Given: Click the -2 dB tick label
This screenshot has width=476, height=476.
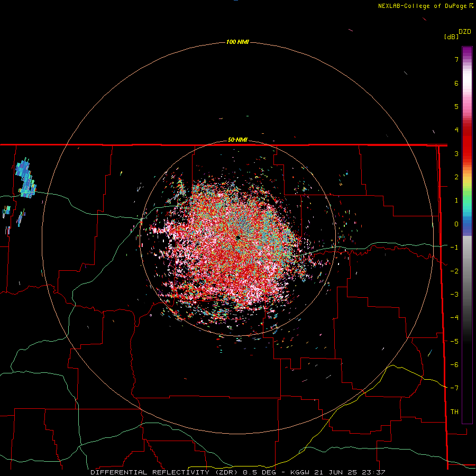Looking at the screenshot, I should [454, 271].
